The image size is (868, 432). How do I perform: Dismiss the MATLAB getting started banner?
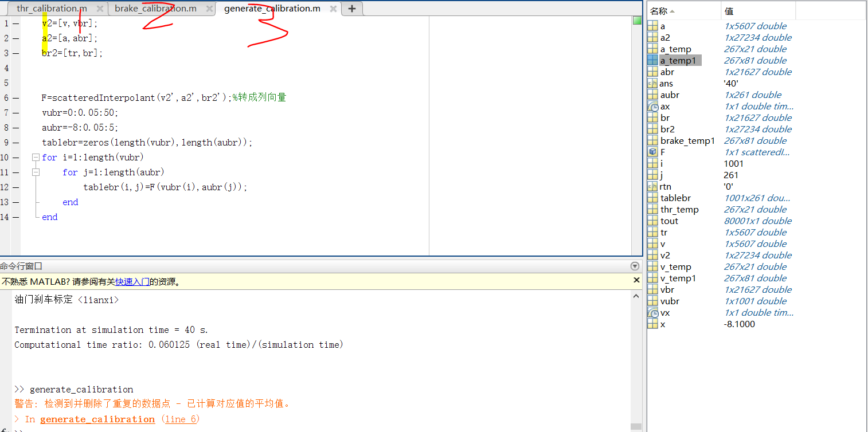tap(636, 281)
